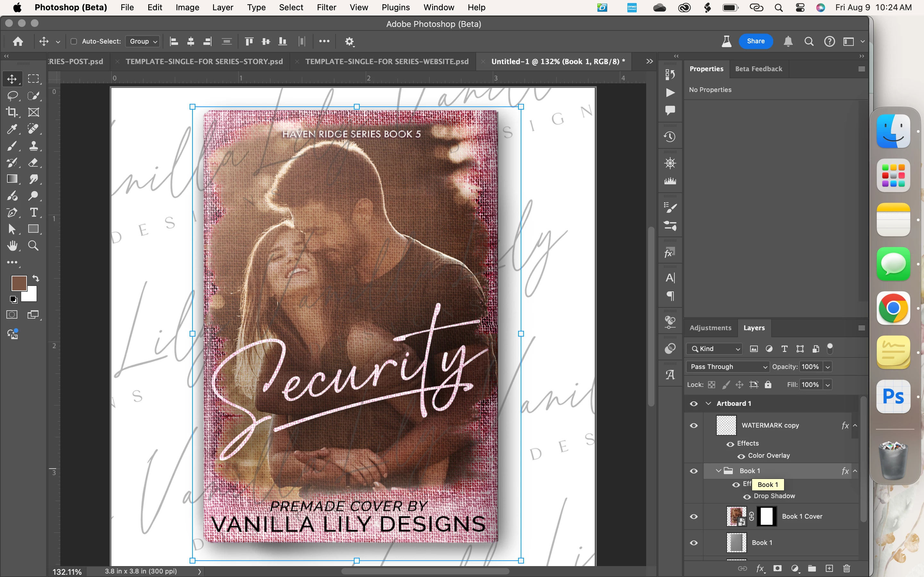Open the Auto-Select Group dropdown

[143, 41]
